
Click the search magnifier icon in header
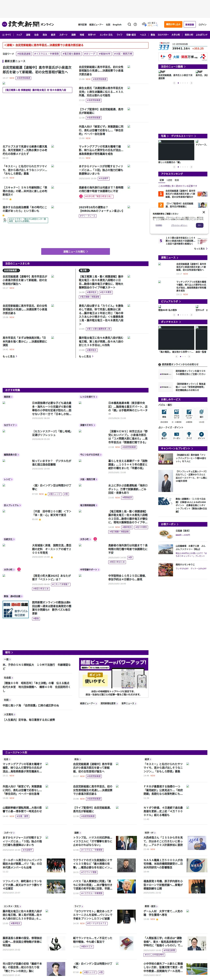(129, 24)
